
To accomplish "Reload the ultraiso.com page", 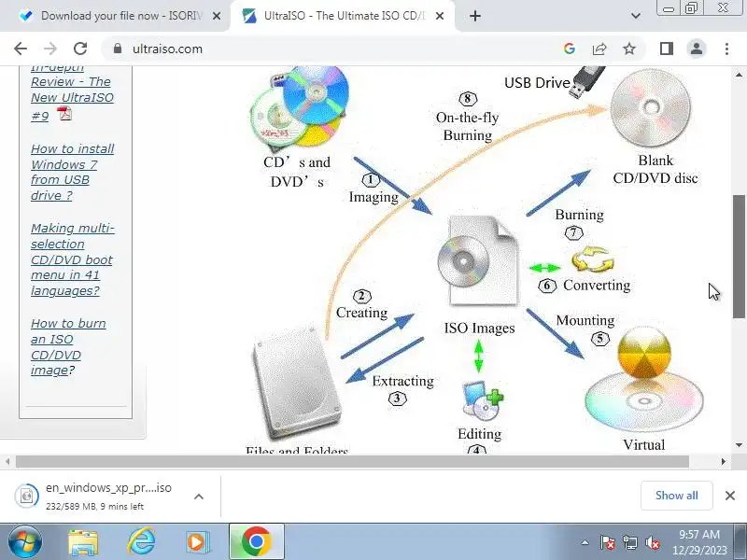I will pos(80,49).
